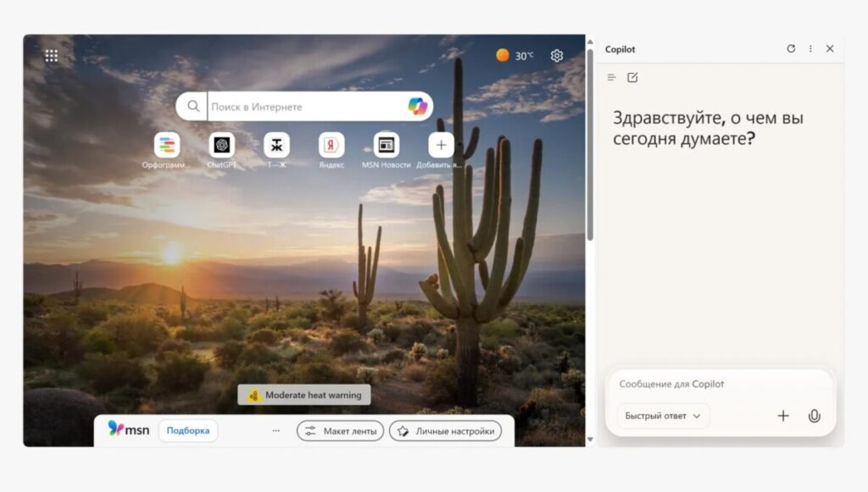
Task: Refresh the Copilot panel
Action: [x=792, y=49]
